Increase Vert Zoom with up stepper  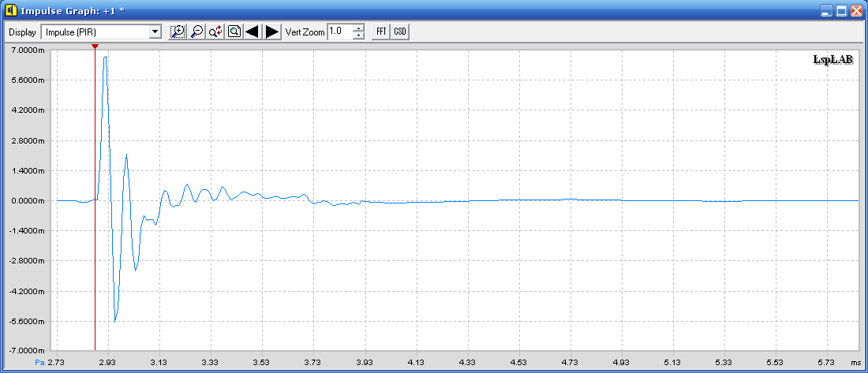coord(359,28)
